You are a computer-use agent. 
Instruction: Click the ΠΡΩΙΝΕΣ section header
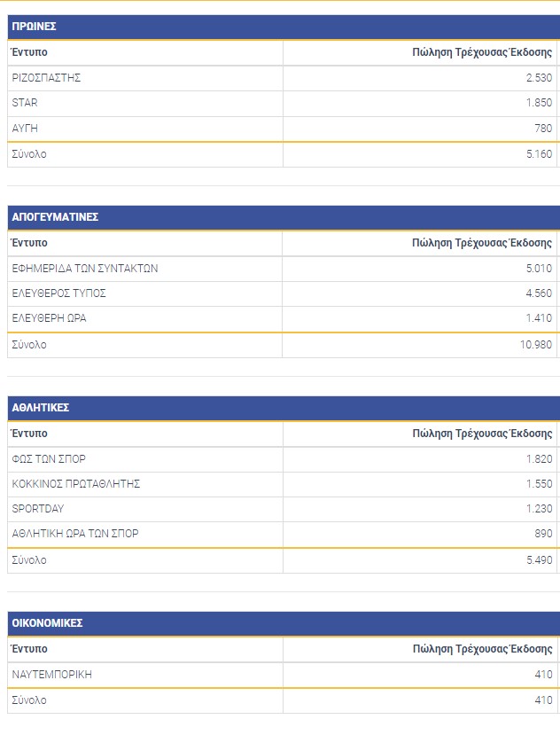coord(284,27)
